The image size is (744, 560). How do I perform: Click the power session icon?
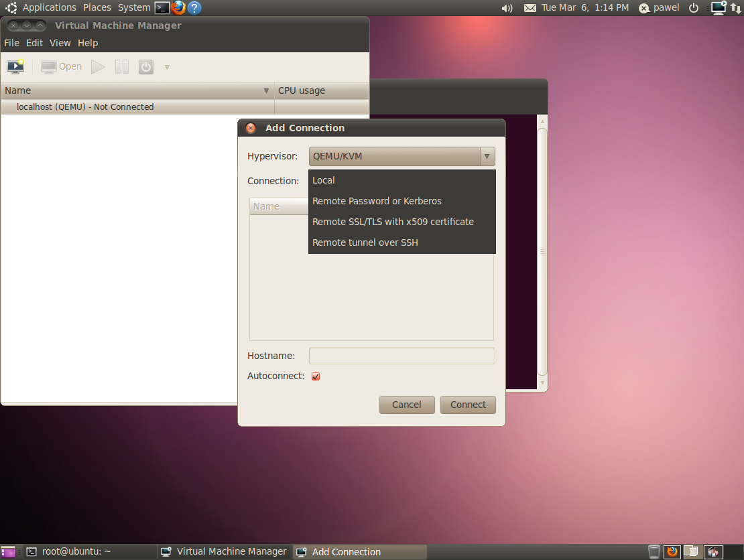tap(694, 7)
